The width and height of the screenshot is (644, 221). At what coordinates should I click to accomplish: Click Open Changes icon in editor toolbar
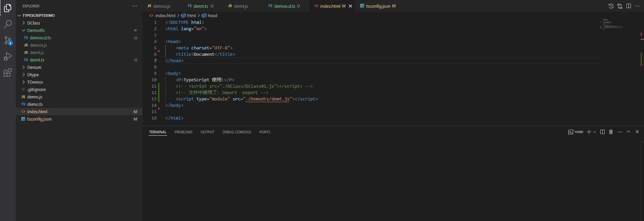(620, 6)
